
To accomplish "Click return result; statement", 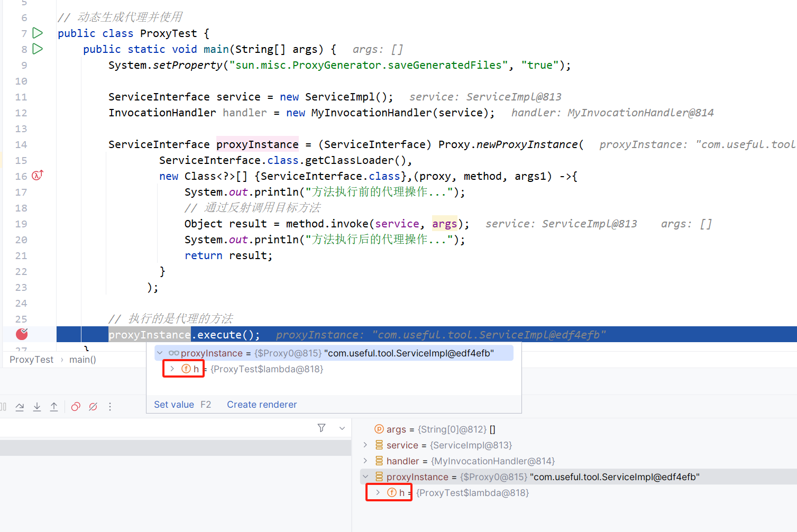I will coord(228,255).
